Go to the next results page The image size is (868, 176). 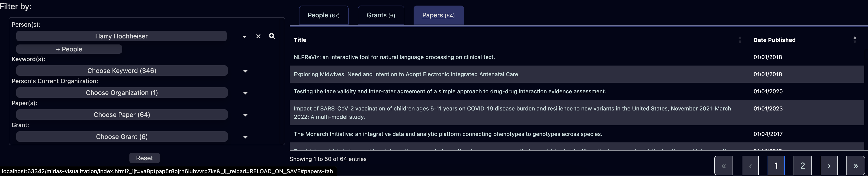pos(829,166)
